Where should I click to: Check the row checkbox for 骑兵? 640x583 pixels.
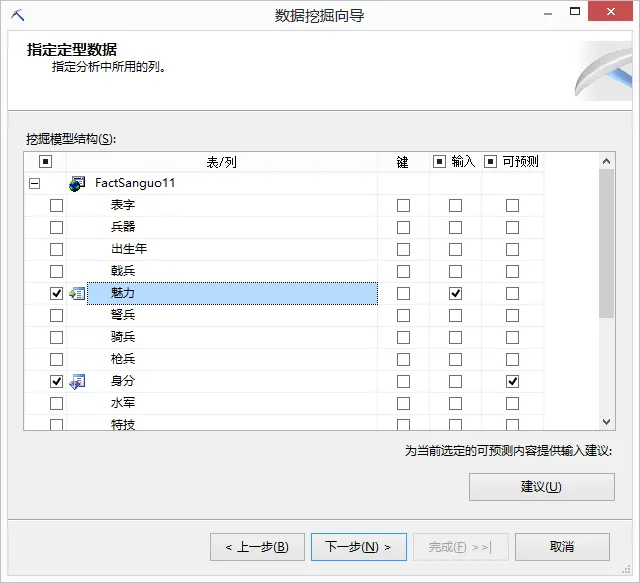(x=56, y=338)
